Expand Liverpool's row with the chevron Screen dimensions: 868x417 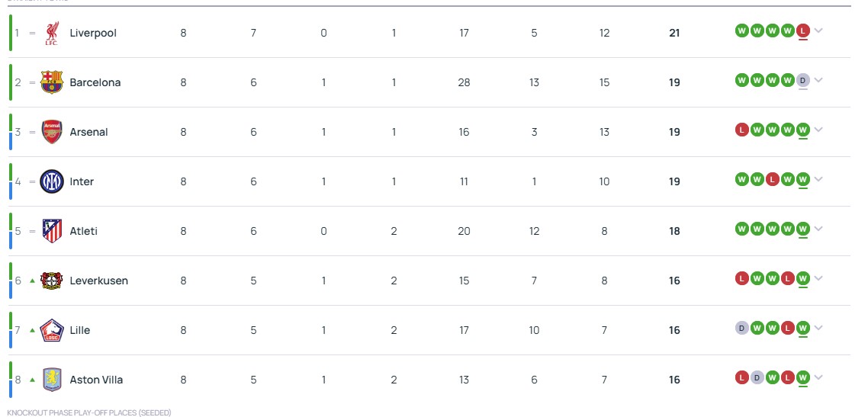818,31
